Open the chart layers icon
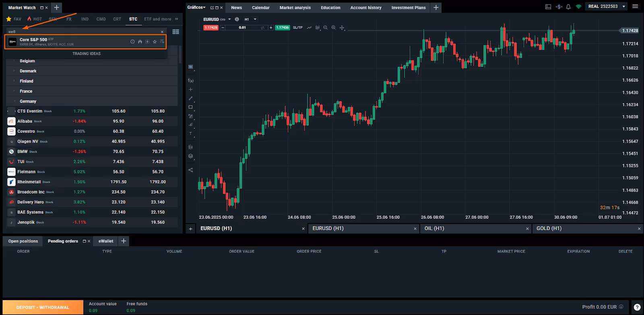This screenshot has height=315, width=644. 191,156
